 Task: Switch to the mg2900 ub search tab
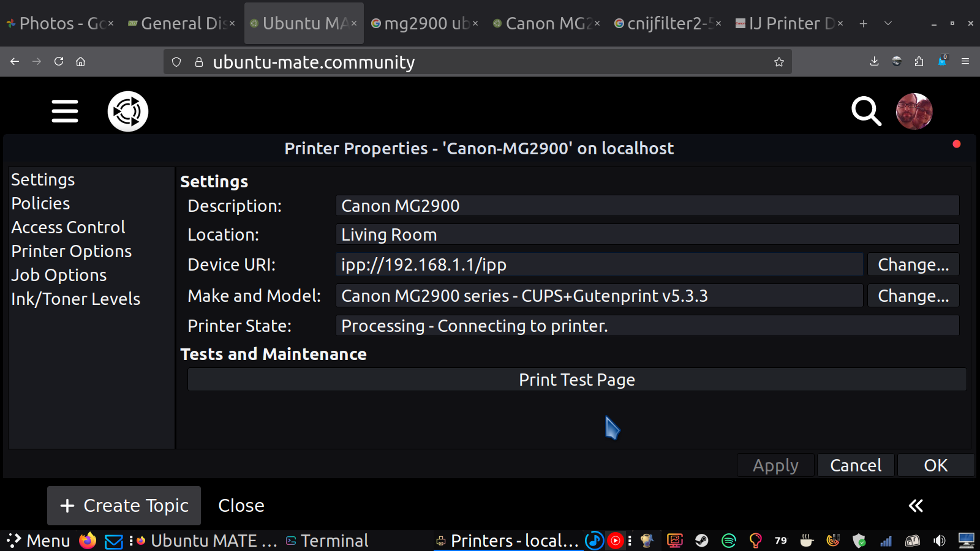point(424,23)
